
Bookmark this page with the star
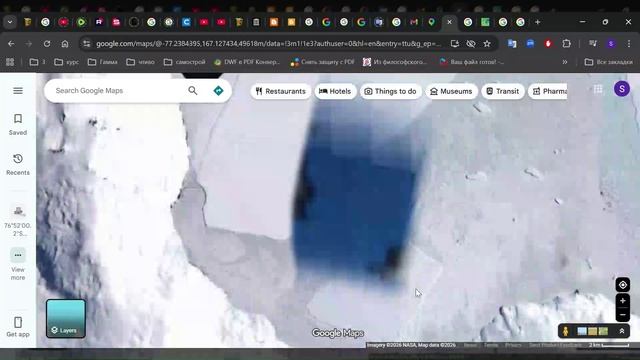pyautogui.click(x=487, y=44)
